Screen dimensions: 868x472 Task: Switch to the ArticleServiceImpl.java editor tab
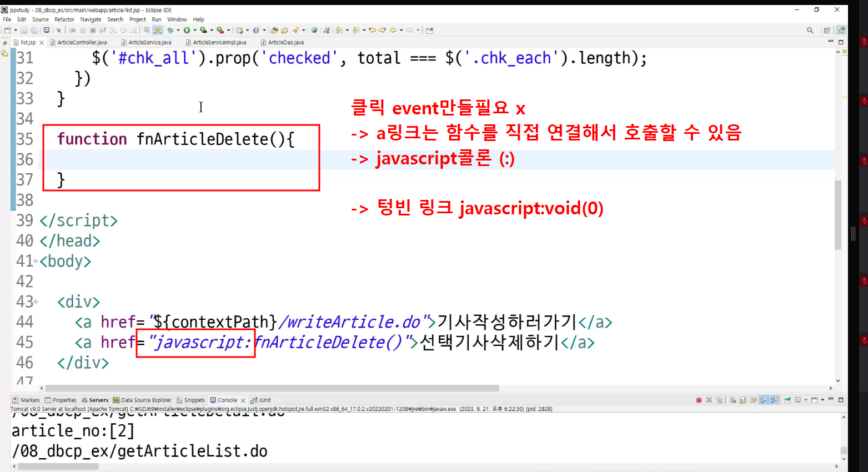[x=216, y=42]
